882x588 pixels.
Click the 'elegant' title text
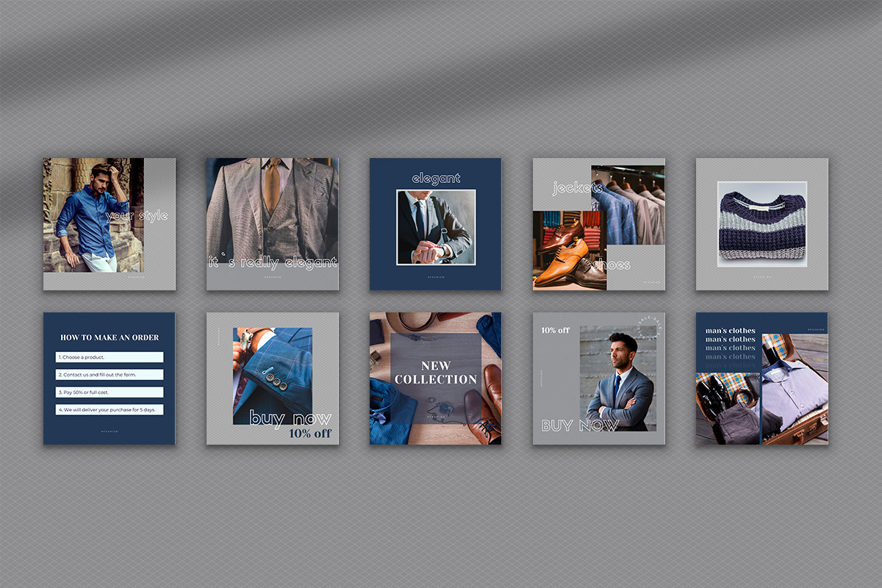tap(436, 178)
